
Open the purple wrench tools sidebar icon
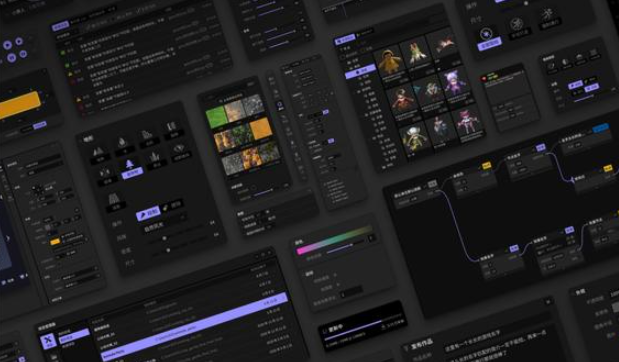(x=48, y=340)
